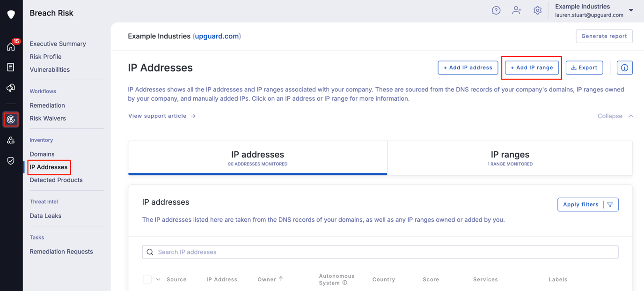
Task: Open Remediation Requests under Tasks
Action: tap(61, 252)
